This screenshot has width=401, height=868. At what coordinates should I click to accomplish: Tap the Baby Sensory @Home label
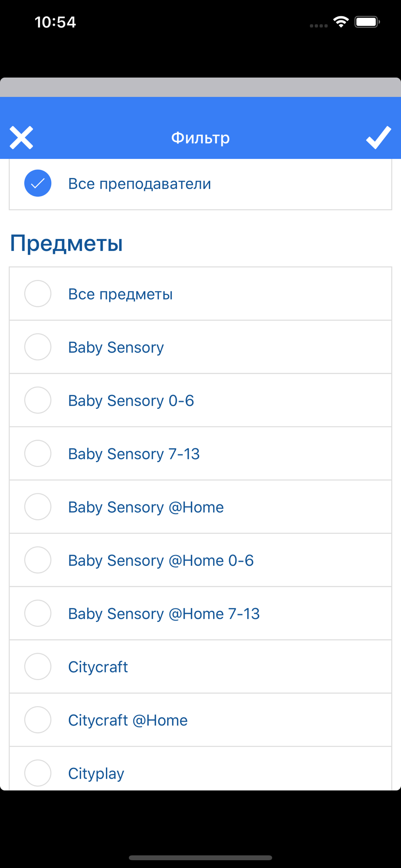coord(146,507)
